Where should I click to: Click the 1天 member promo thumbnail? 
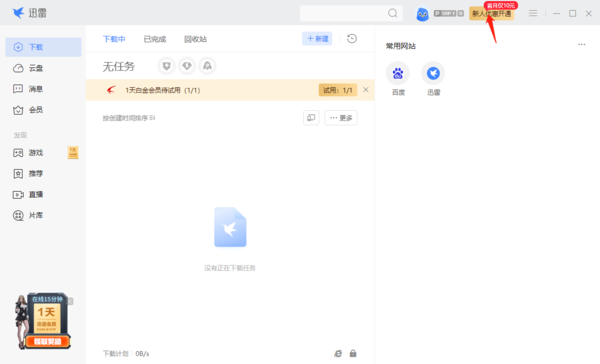point(46,318)
